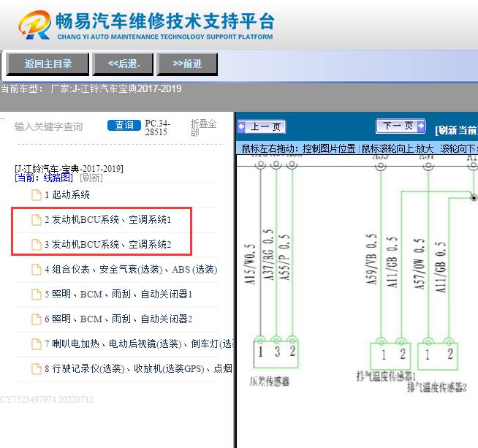Click document icon of 2 发动机BCU系统、空调系统1

tap(37, 220)
